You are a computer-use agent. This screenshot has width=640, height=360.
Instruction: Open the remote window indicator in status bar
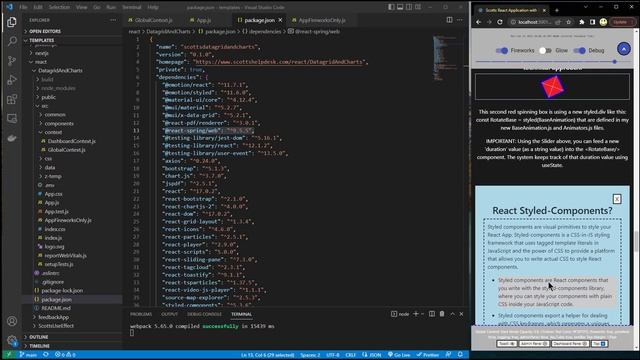tap(8, 355)
